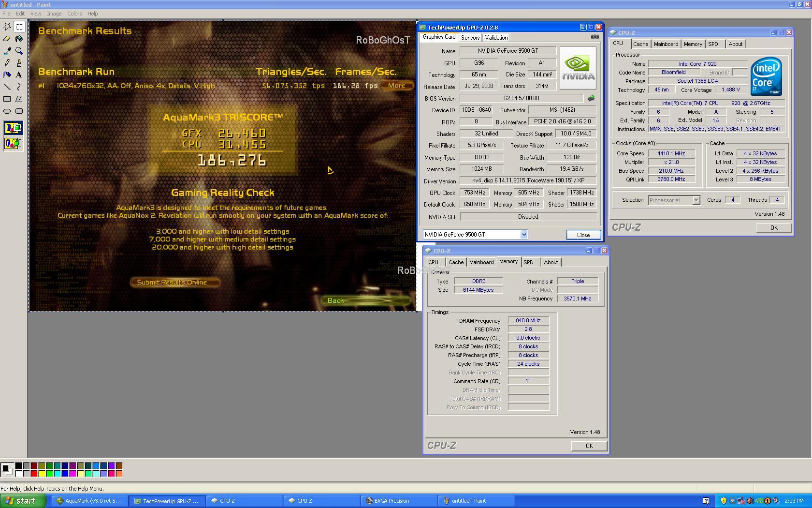Open the About tab in top CPU-Z window
812x508 pixels.
(736, 44)
